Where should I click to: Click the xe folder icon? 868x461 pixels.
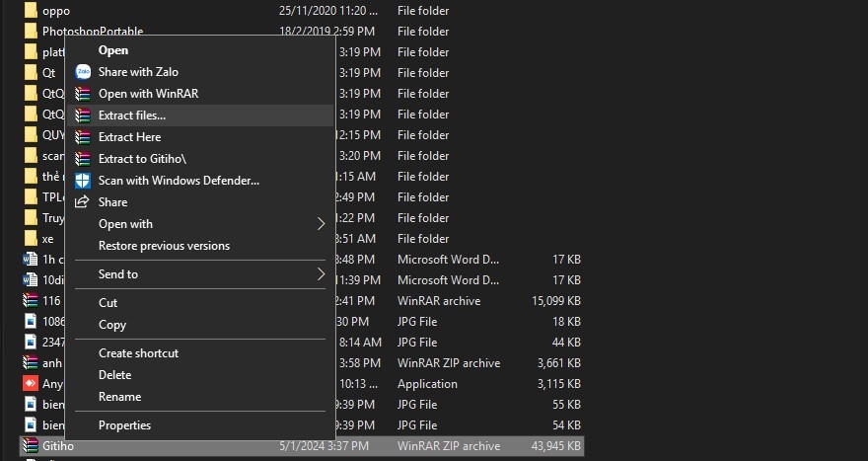click(31, 238)
